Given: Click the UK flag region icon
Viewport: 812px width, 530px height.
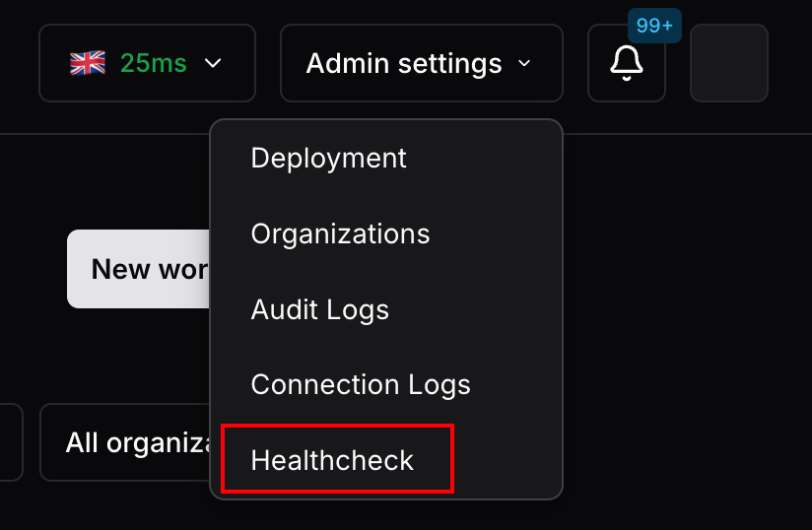Looking at the screenshot, I should [88, 63].
